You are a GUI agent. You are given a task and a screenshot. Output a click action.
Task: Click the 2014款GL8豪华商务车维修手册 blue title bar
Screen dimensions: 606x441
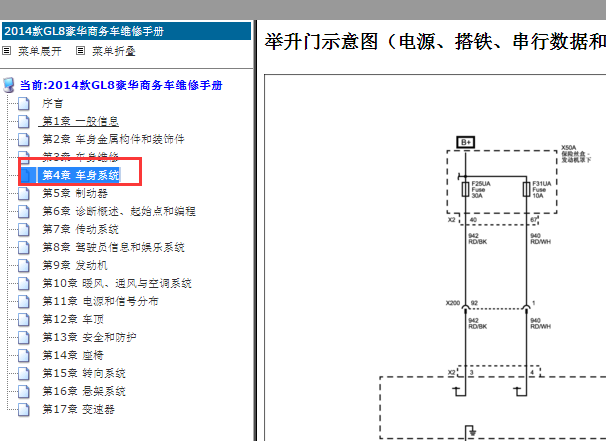tap(126, 31)
